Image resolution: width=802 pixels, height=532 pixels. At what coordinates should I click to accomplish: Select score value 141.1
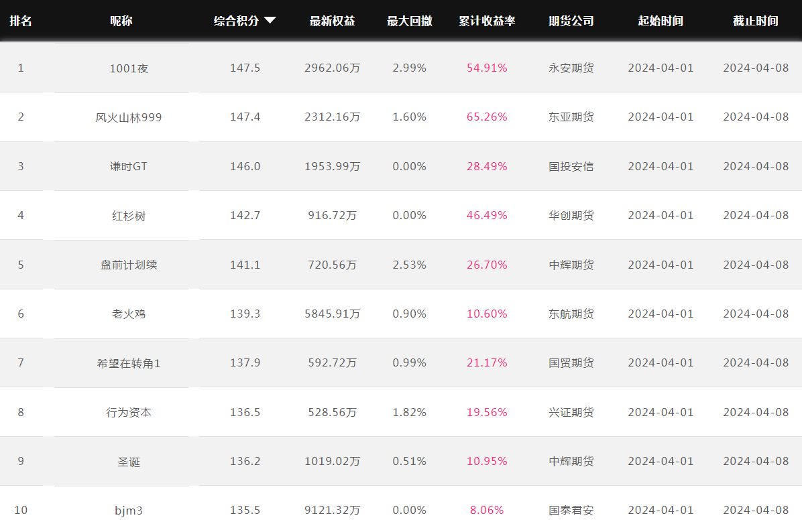[245, 265]
